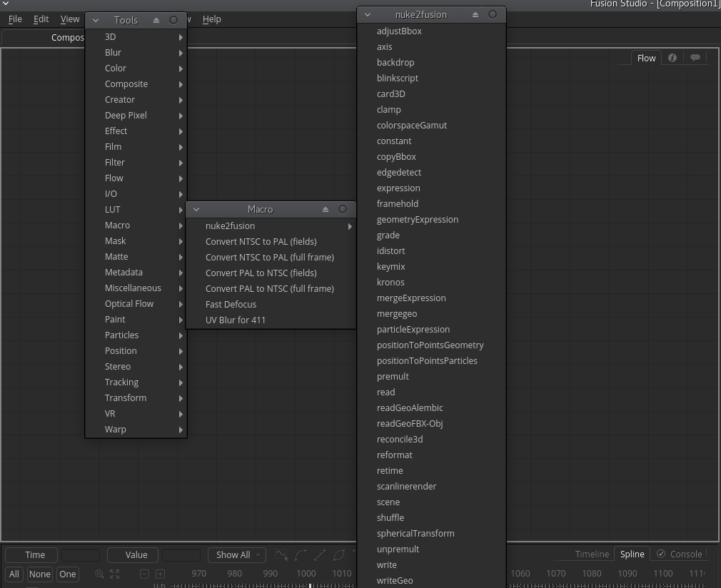The height and width of the screenshot is (588, 721).
Task: Choose the readGeoFBX-Obj macro
Action: tap(431, 424)
